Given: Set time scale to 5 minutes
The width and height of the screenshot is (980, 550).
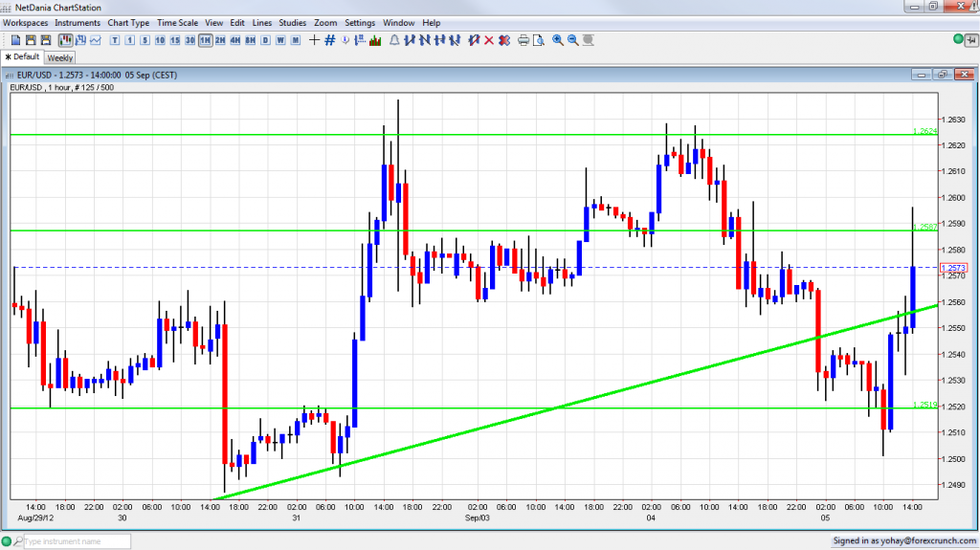Looking at the screenshot, I should [145, 40].
